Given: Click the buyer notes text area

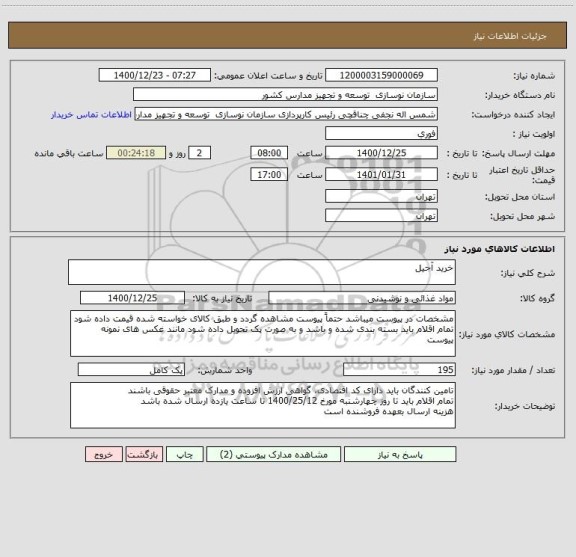Looking at the screenshot, I should coord(263,405).
